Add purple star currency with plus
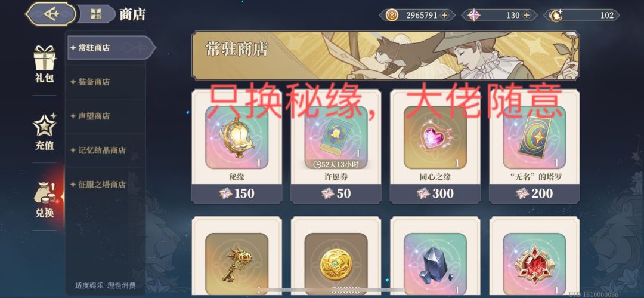 526,16
